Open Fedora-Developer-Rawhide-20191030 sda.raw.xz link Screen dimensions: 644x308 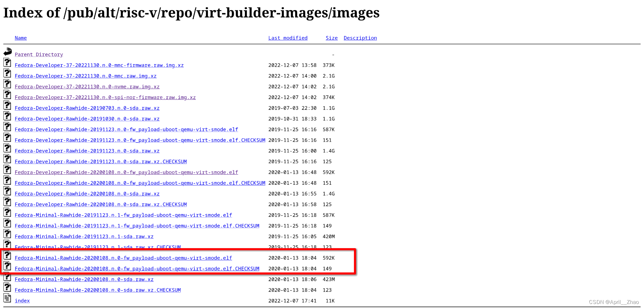(x=87, y=119)
